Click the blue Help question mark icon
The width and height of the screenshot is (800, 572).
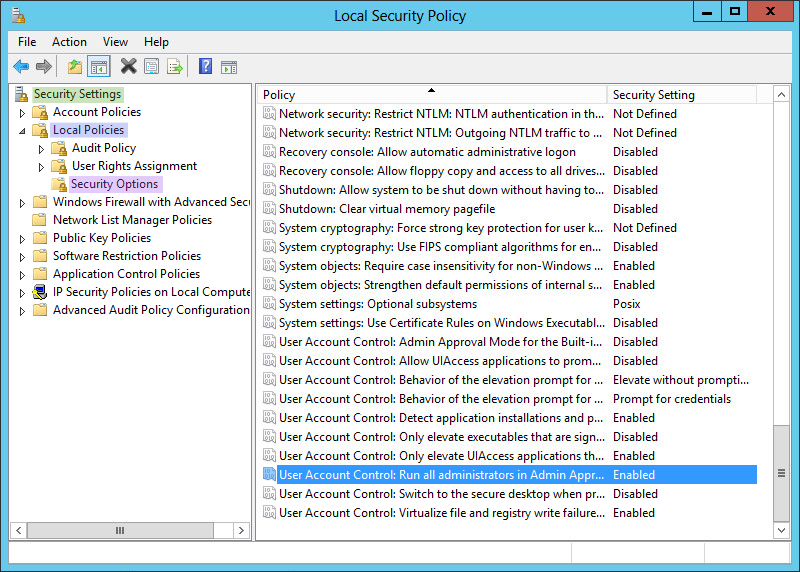pos(205,67)
